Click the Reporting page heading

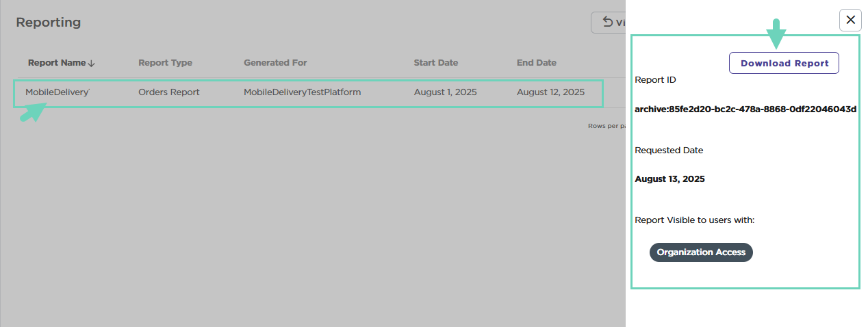(x=49, y=23)
